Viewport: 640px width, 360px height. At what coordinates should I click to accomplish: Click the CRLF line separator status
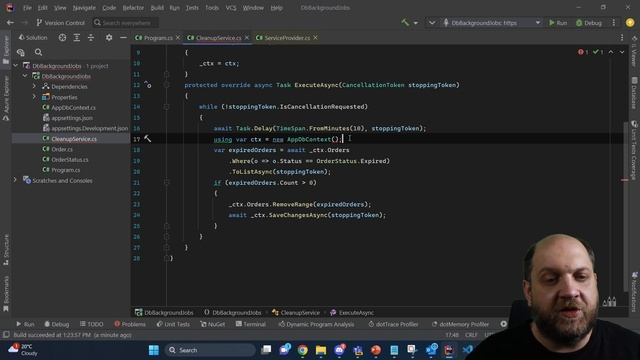tap(471, 335)
